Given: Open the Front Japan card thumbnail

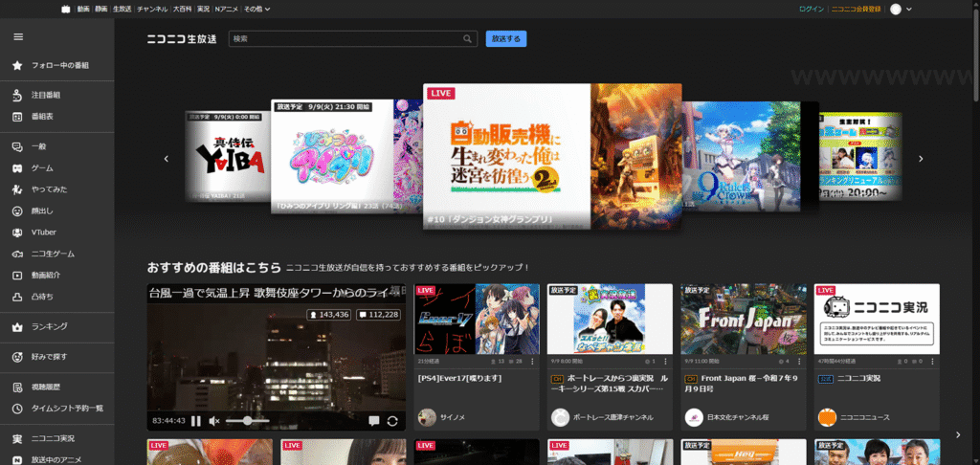Looking at the screenshot, I should (x=744, y=320).
